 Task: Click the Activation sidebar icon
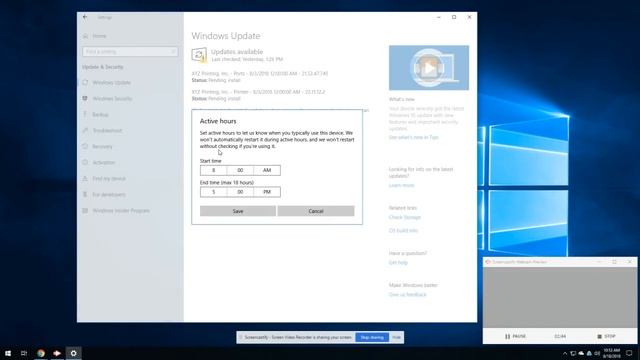click(85, 162)
